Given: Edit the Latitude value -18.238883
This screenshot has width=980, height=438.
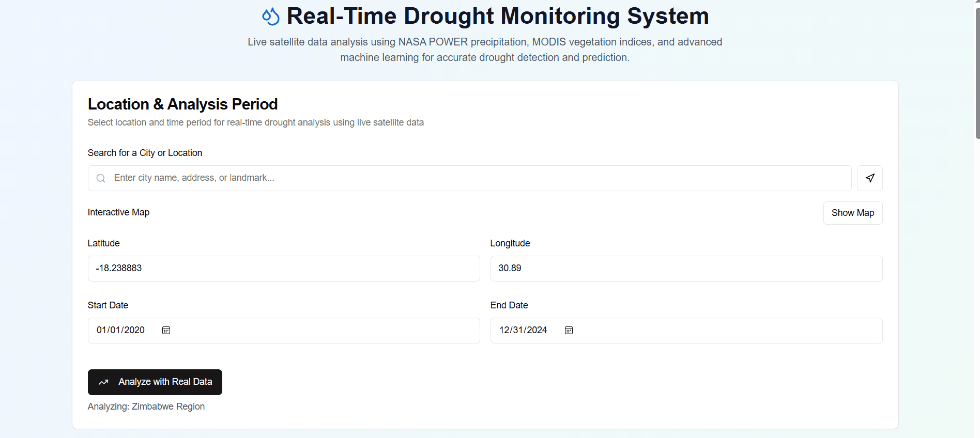Looking at the screenshot, I should [284, 269].
